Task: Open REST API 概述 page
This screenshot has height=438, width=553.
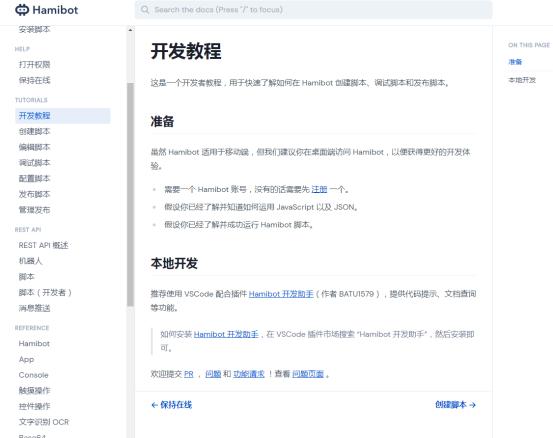Action: pos(43,245)
